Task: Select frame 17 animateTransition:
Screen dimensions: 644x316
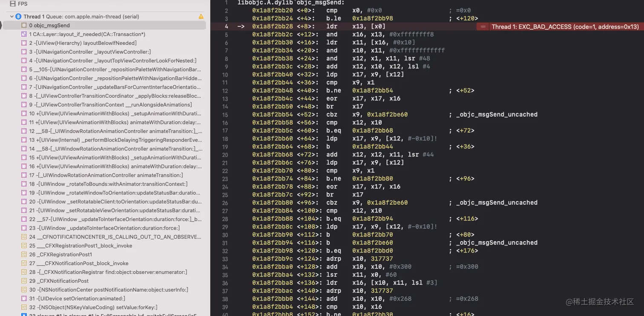Action: pyautogui.click(x=105, y=175)
